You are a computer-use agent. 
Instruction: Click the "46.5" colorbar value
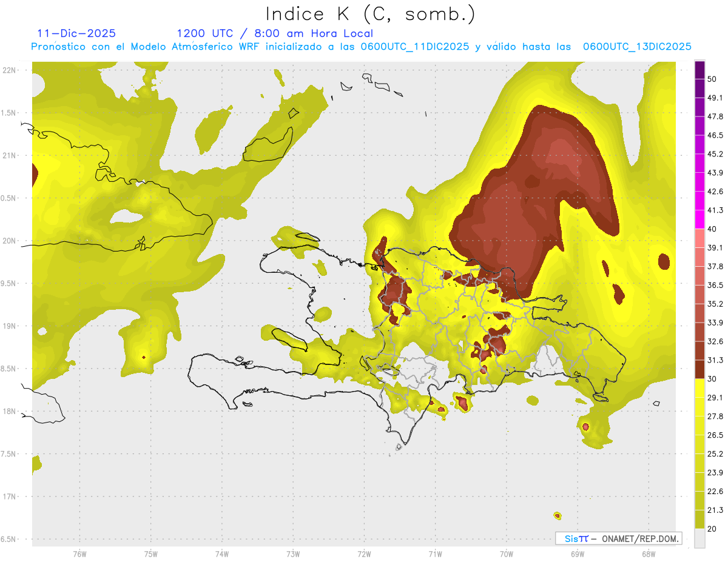coord(715,135)
